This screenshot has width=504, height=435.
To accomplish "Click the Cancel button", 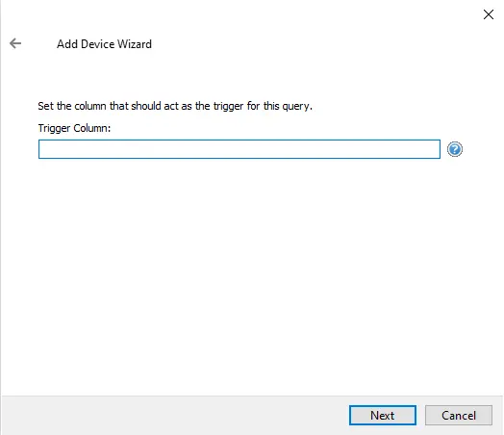I will pos(459,415).
